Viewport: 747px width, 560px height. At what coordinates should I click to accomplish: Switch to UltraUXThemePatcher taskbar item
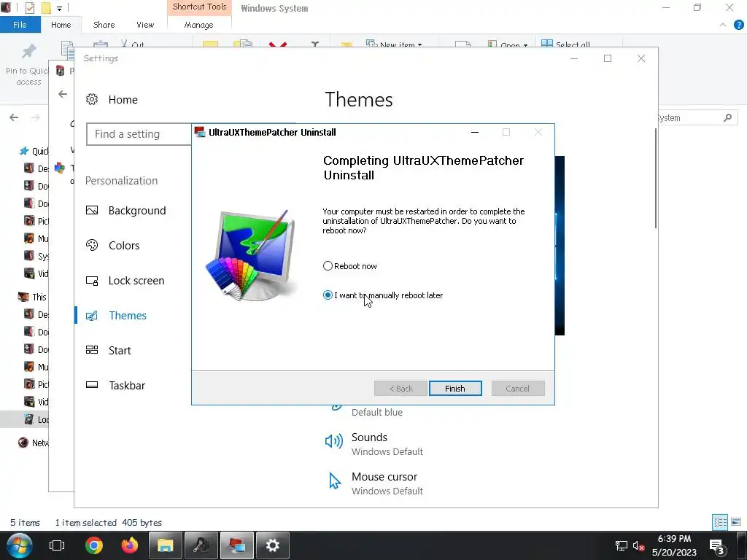(x=237, y=545)
